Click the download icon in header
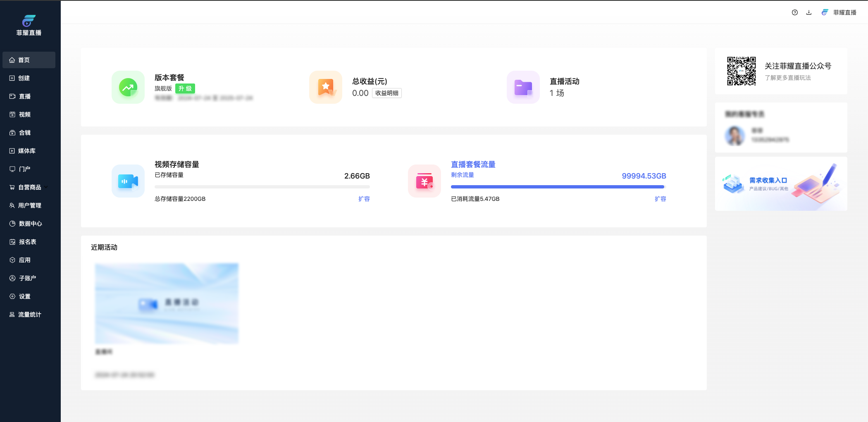This screenshot has height=422, width=868. [x=809, y=12]
